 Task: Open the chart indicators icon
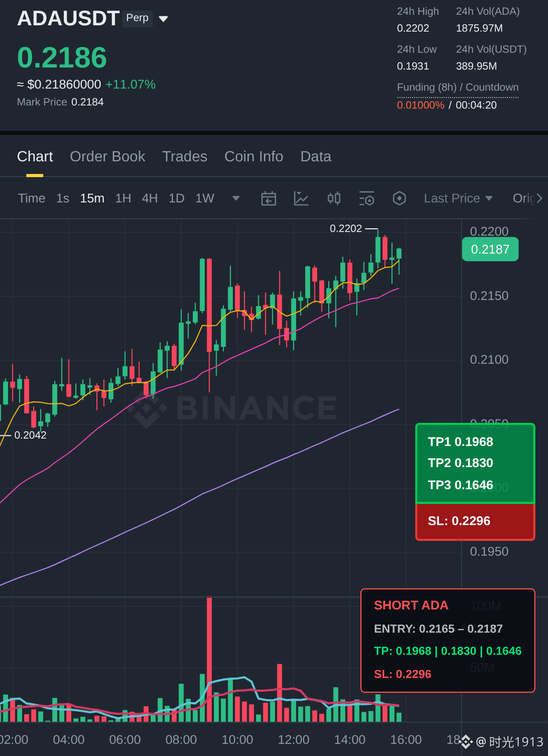coord(301,198)
